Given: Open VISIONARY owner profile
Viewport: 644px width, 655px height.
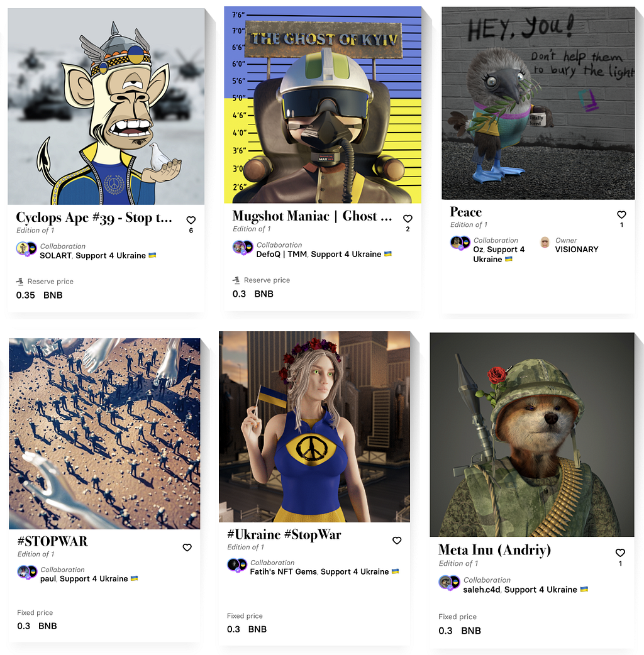Looking at the screenshot, I should (x=576, y=250).
